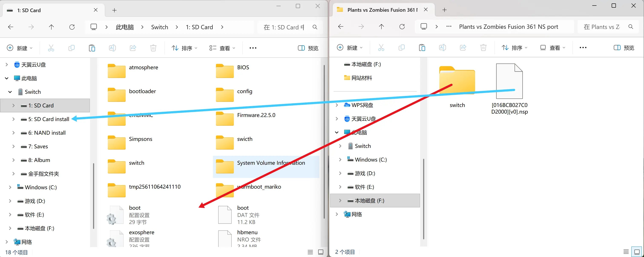This screenshot has height=257, width=644.
Task: Click the search magnifier in SD Card window
Action: 315,27
